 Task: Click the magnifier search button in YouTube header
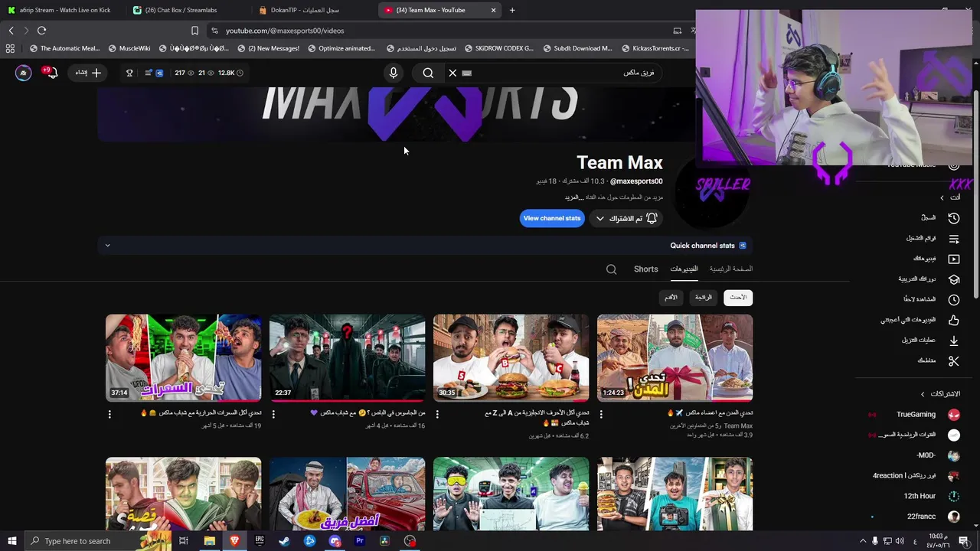pos(428,73)
